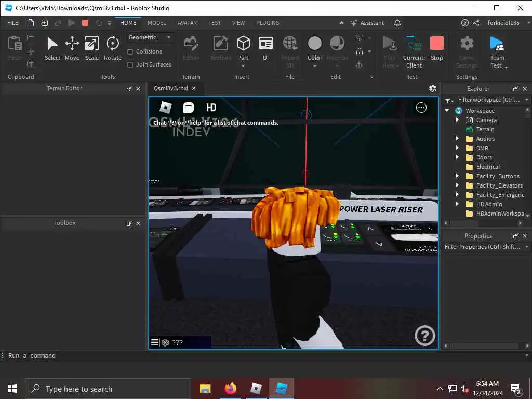Expand the Doors folder

pyautogui.click(x=457, y=157)
